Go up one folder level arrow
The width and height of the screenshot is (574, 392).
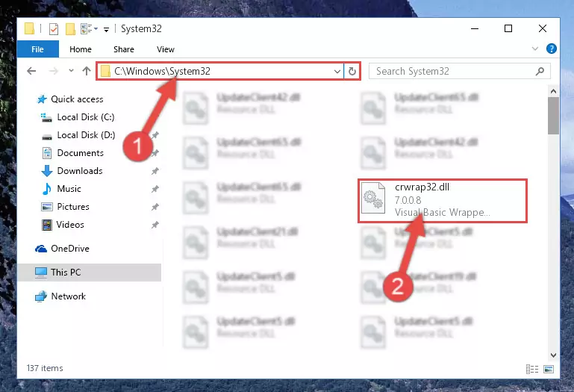point(87,71)
